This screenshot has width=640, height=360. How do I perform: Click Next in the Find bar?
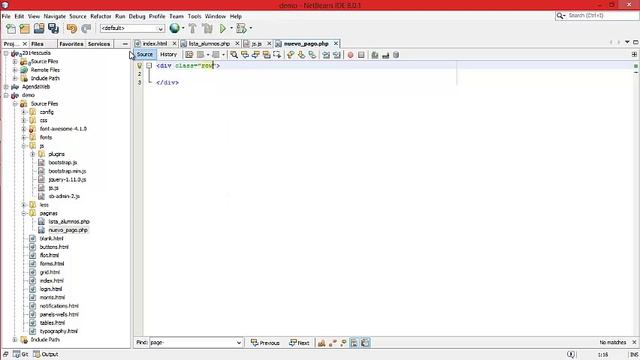click(x=299, y=343)
